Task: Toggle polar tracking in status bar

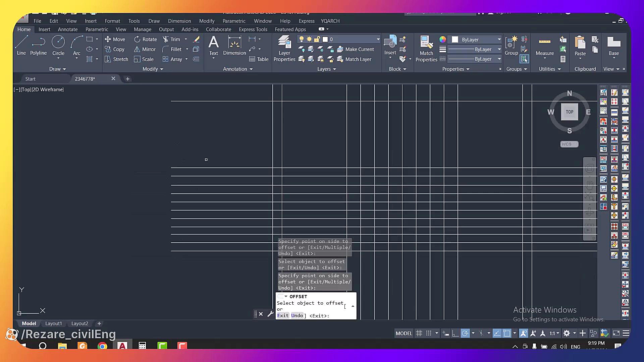Action: pos(465,333)
